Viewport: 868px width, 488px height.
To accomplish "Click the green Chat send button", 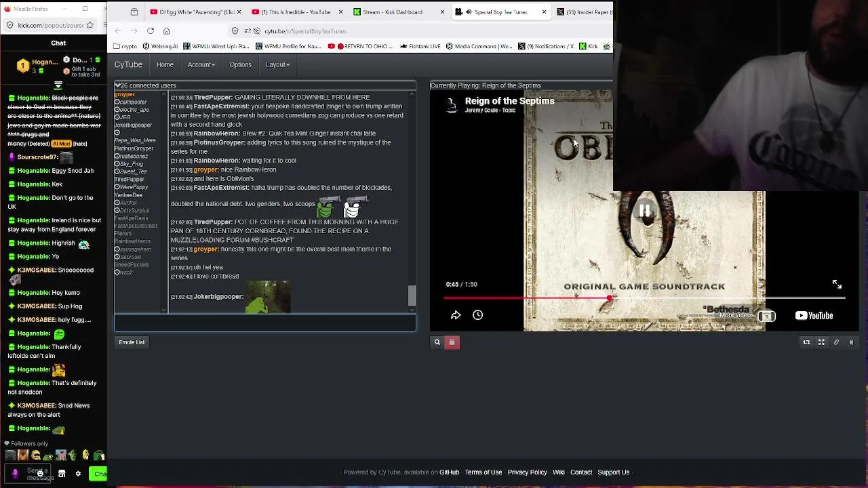I will [x=98, y=474].
